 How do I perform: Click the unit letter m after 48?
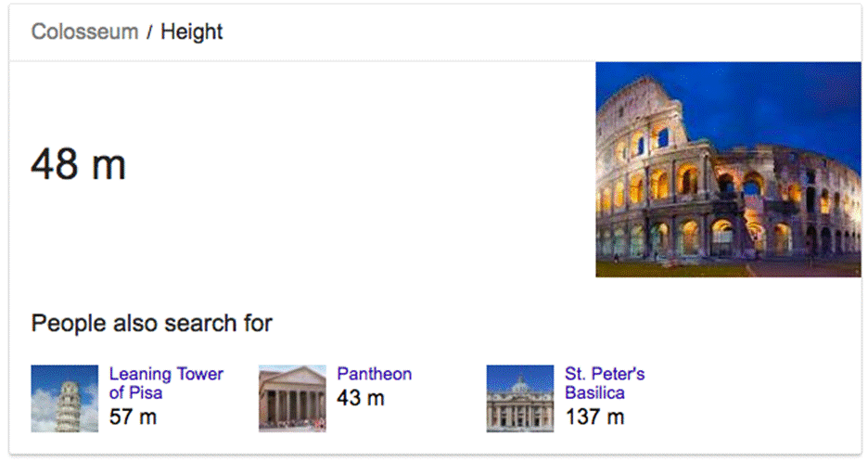tap(107, 167)
